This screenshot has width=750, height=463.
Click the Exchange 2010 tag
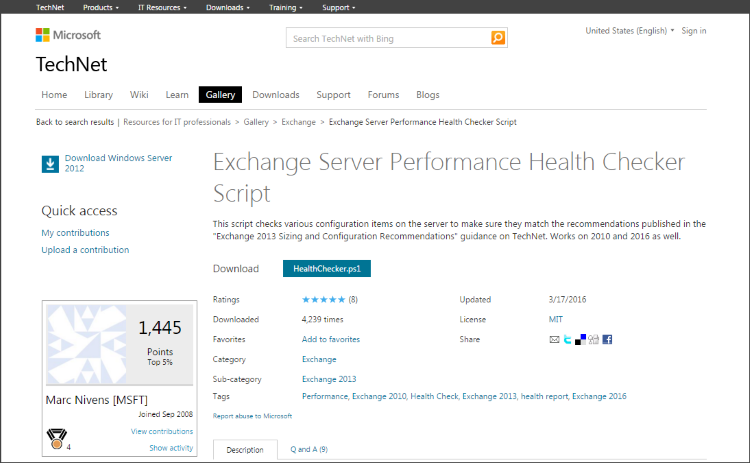(379, 396)
